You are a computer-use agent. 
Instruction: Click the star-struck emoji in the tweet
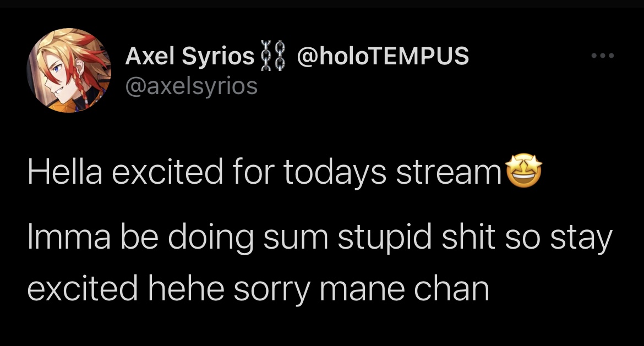point(523,172)
